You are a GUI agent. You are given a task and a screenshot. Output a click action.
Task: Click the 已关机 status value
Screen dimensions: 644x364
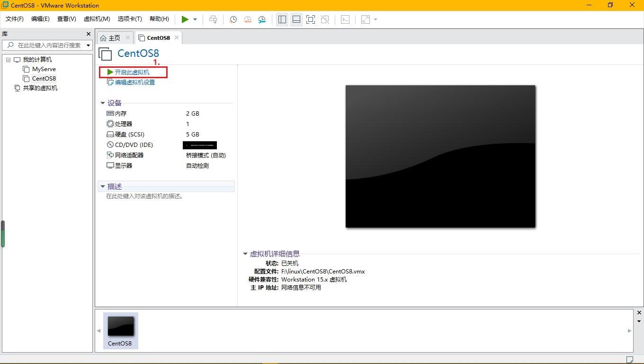290,263
